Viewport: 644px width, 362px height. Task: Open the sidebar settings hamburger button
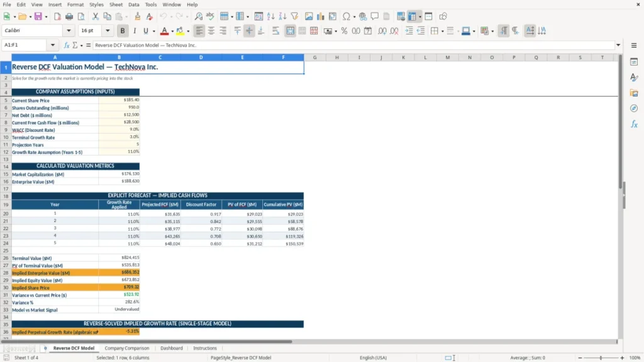(x=634, y=45)
